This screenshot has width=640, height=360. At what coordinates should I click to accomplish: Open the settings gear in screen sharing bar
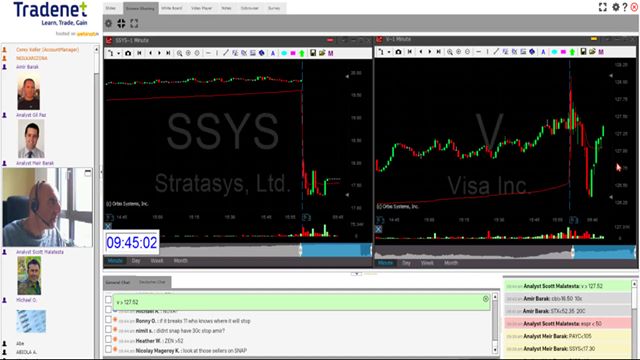pos(109,24)
